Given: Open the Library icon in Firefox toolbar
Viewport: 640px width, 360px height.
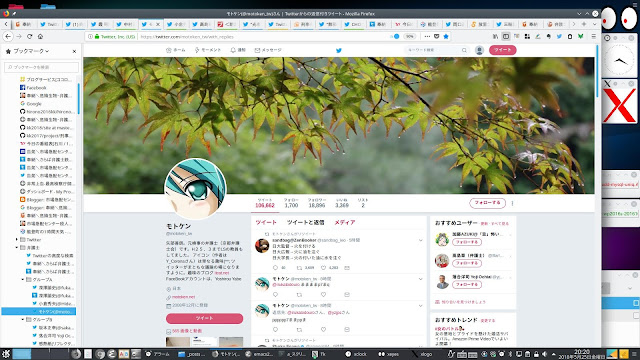Looking at the screenshot, I should tap(496, 36).
